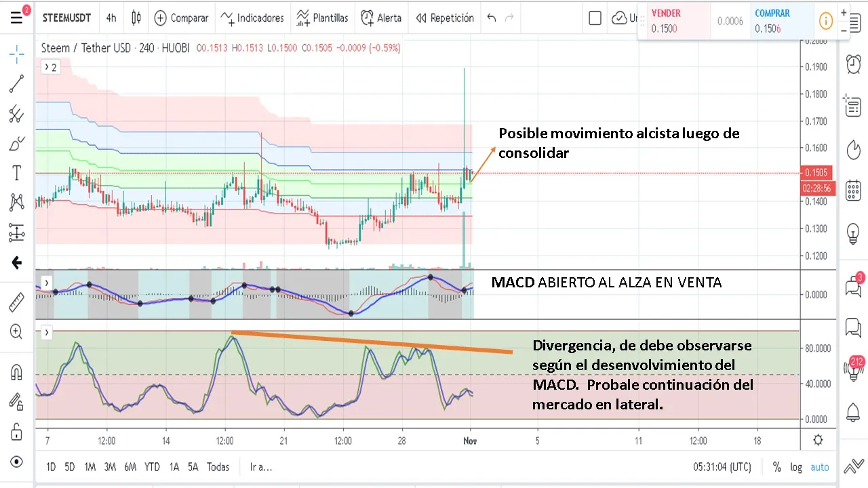Click the zigzag icon at bottom right

pos(854,466)
